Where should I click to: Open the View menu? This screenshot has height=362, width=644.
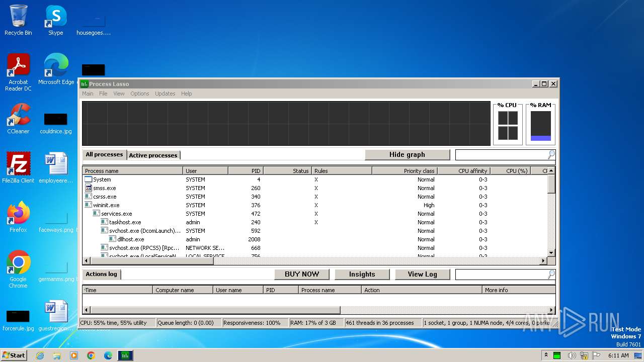119,94
